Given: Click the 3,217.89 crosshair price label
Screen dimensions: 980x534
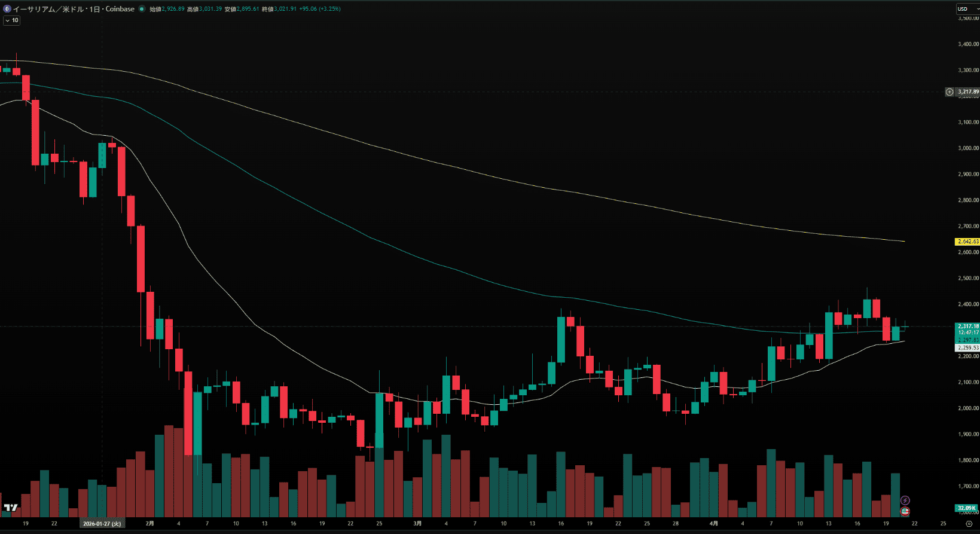Looking at the screenshot, I should [968, 92].
